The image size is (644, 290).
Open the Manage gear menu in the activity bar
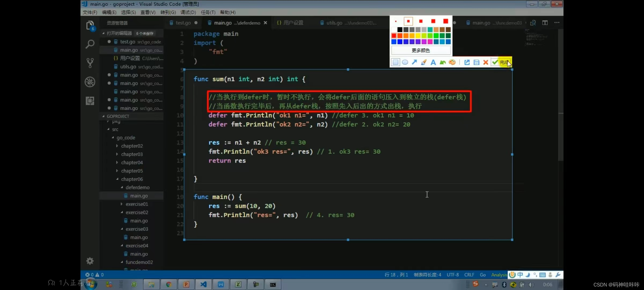(90, 261)
